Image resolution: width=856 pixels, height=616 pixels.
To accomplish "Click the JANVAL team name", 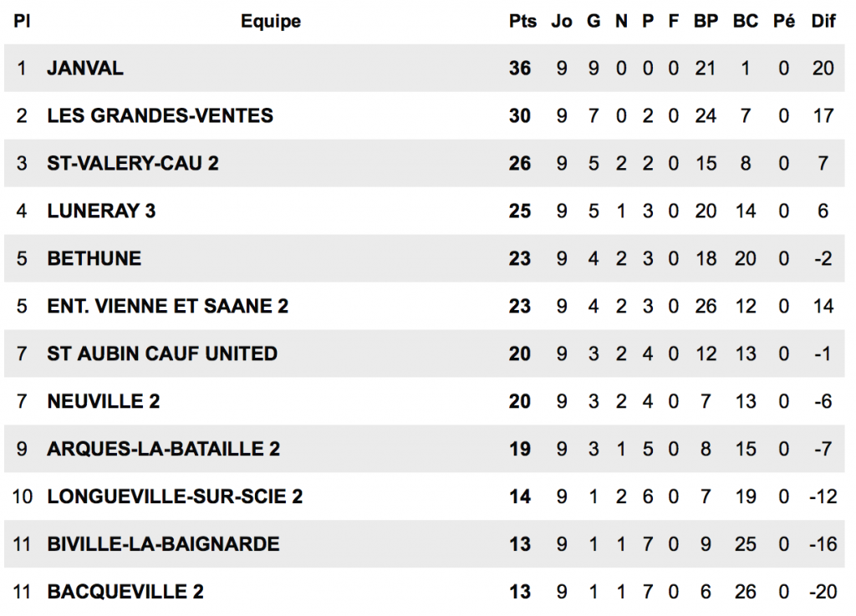I will (x=85, y=69).
